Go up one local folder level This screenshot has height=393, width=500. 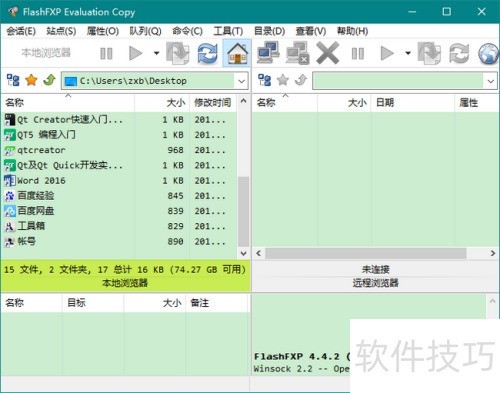[x=49, y=80]
